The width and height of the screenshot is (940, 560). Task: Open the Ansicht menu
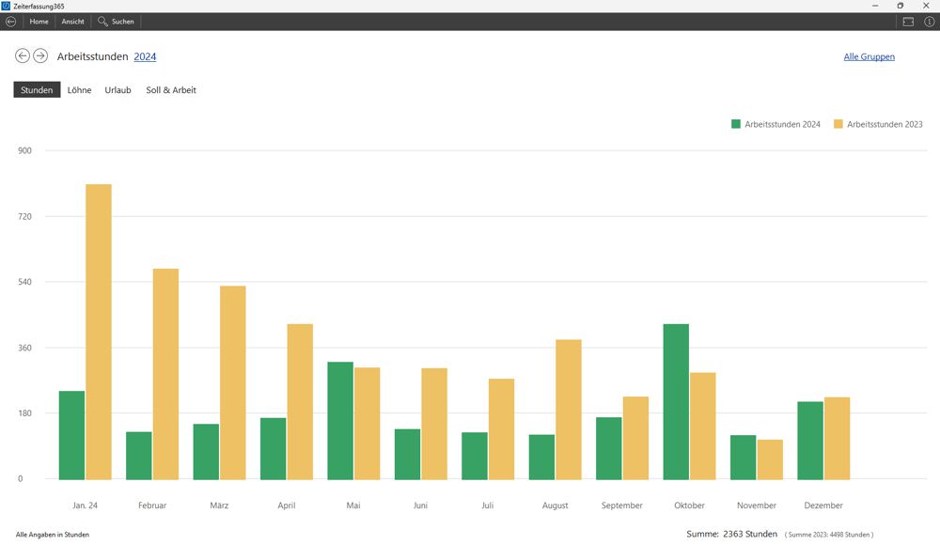tap(72, 21)
